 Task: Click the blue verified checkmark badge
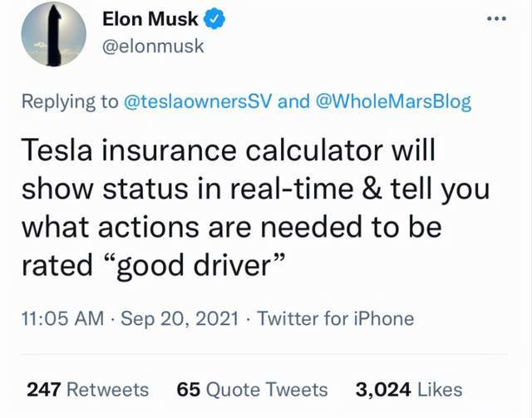point(214,19)
